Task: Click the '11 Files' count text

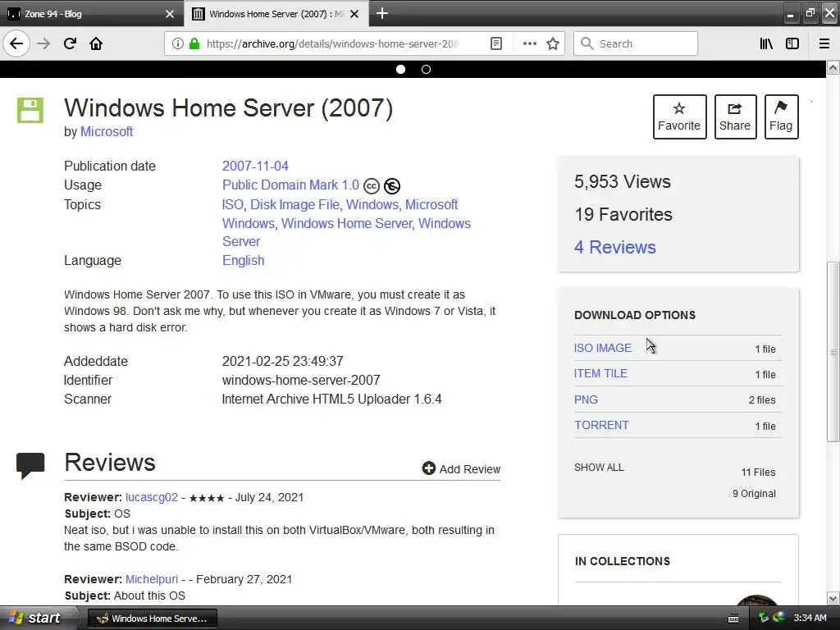Action: (x=758, y=472)
